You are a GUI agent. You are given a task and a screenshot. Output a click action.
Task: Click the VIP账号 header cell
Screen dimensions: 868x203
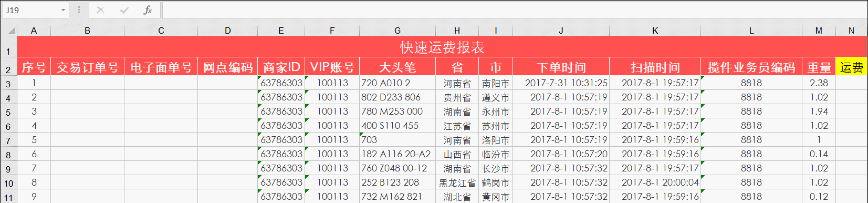coord(332,67)
